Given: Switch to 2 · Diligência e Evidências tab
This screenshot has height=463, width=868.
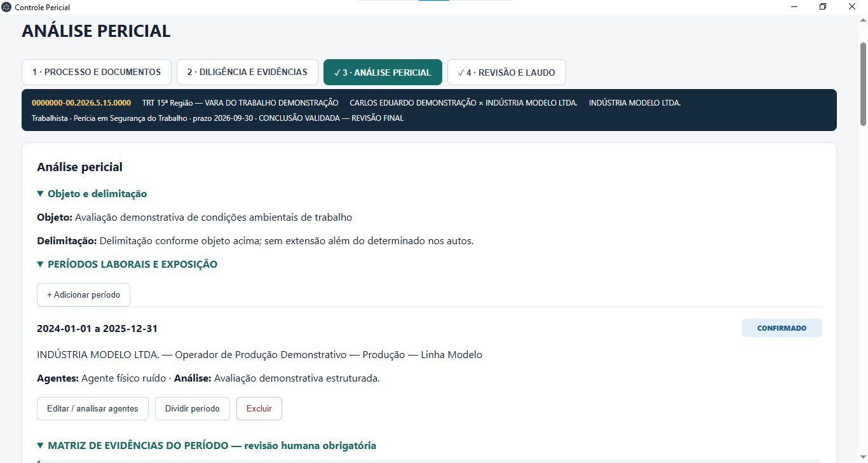Looking at the screenshot, I should point(247,72).
